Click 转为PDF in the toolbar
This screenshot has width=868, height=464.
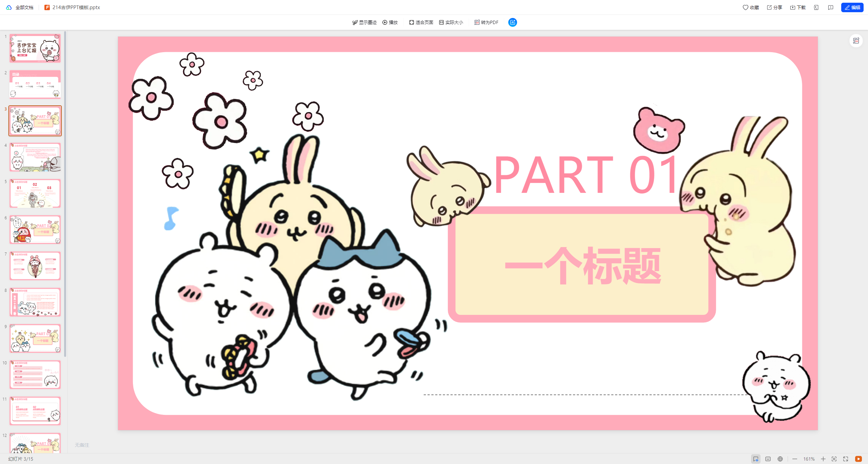(486, 22)
